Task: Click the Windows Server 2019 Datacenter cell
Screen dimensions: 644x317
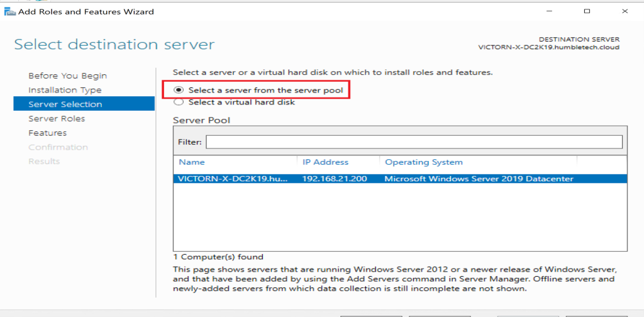Action: point(479,179)
